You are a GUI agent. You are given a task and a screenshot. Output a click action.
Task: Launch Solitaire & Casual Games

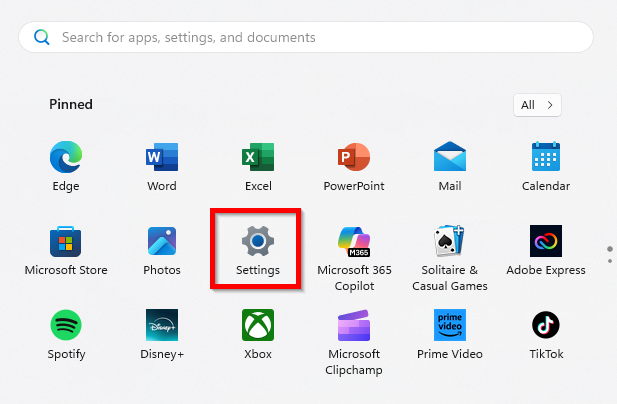(450, 258)
